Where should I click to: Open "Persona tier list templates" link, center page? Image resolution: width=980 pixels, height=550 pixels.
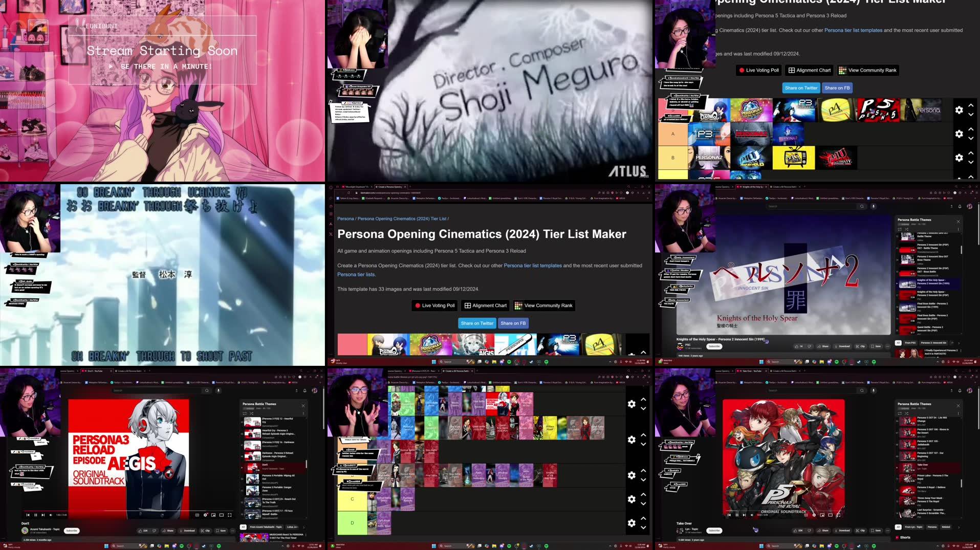[x=533, y=266]
